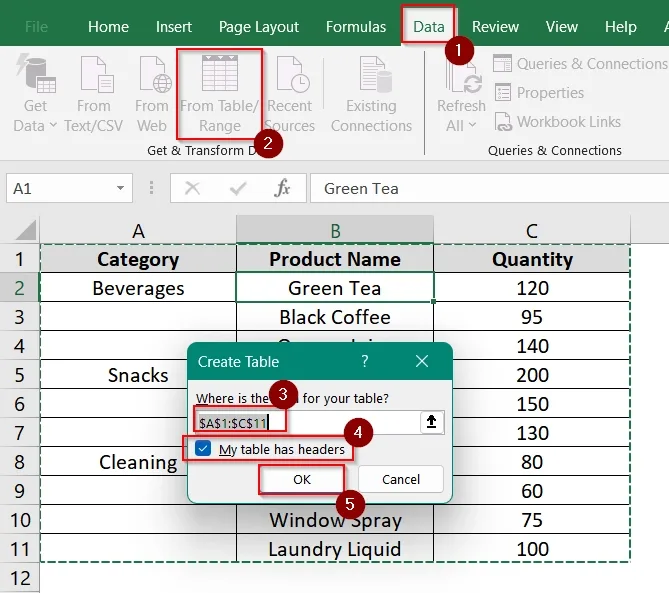The image size is (669, 593).
Task: Select the Black Coffee cell
Action: 335,317
